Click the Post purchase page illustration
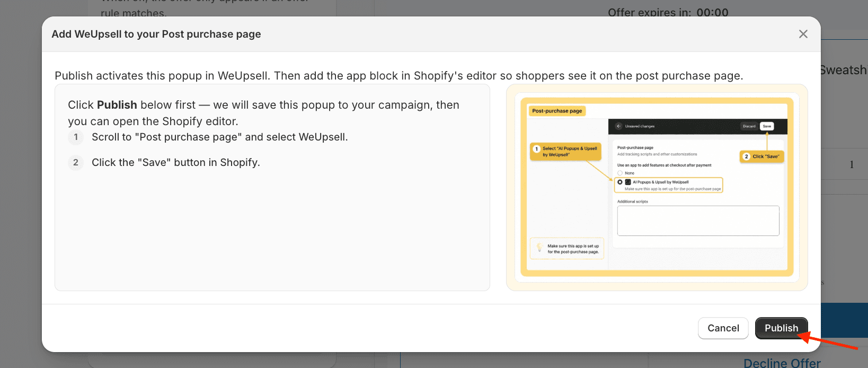868x368 pixels. (657, 188)
